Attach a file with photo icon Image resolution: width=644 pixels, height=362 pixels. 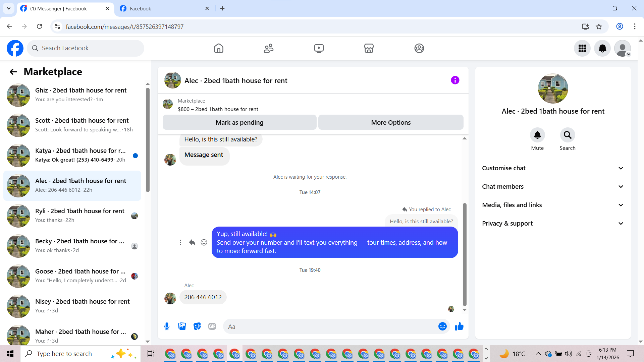(x=182, y=326)
